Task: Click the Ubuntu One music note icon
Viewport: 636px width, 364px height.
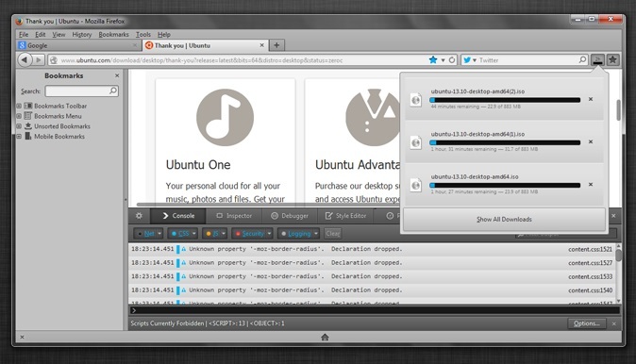Action: [x=226, y=117]
